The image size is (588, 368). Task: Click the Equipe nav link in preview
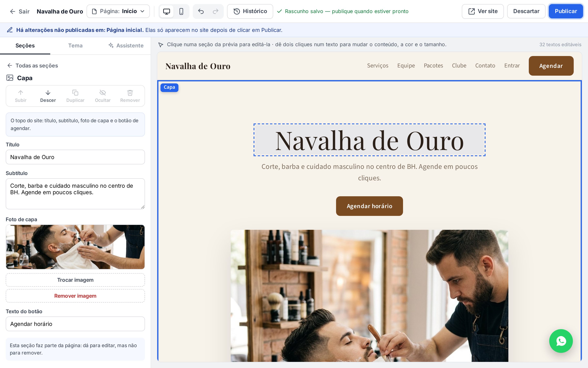pos(406,65)
